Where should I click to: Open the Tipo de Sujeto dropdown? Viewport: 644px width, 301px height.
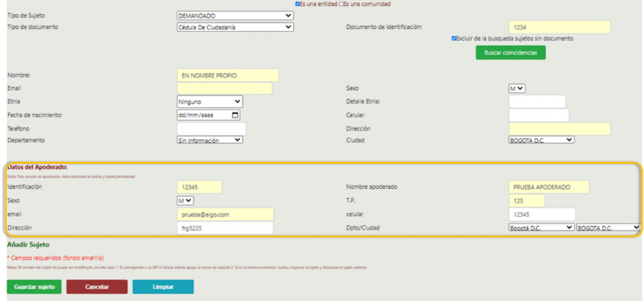click(x=235, y=15)
